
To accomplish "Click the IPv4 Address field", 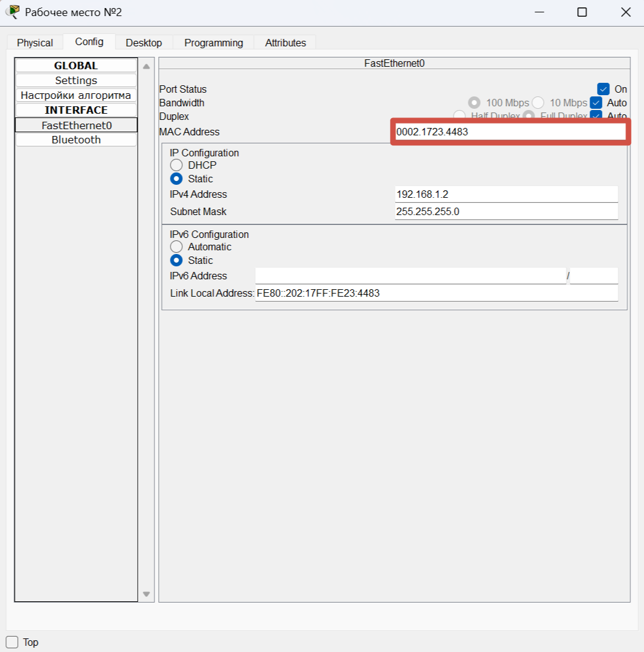I will pyautogui.click(x=506, y=194).
